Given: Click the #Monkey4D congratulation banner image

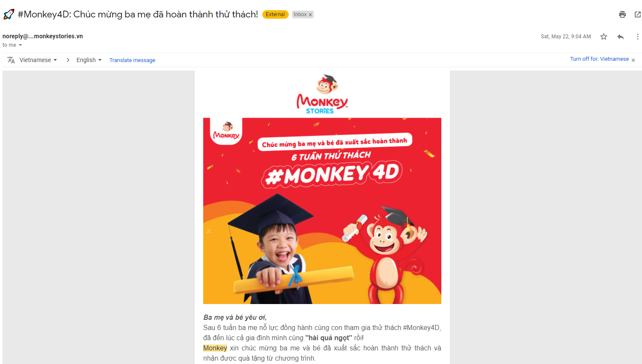Looking at the screenshot, I should click(322, 211).
